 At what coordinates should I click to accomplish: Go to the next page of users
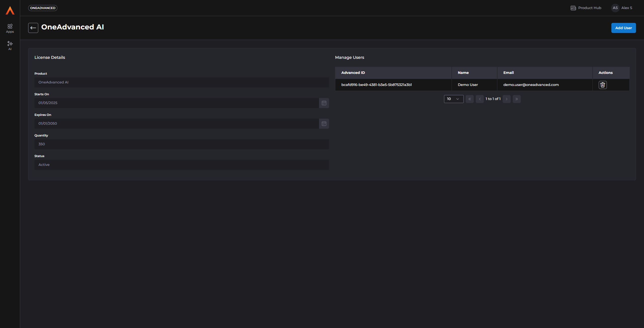click(506, 99)
